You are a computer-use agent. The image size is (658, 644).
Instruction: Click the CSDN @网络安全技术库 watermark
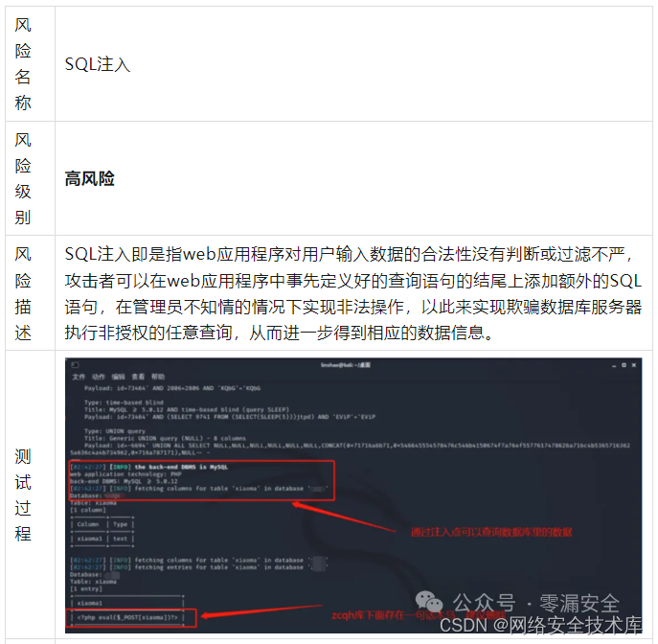540,625
